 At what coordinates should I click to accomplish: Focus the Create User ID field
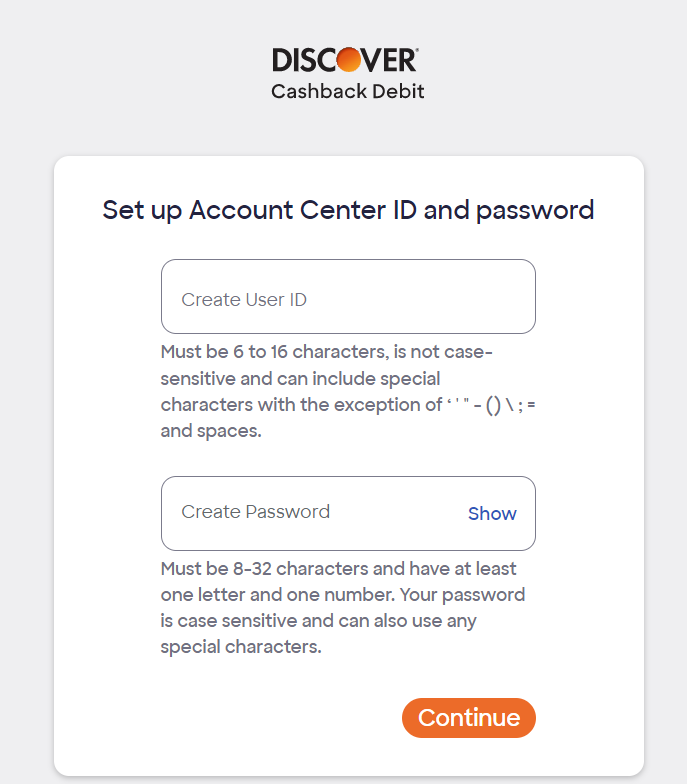point(348,296)
